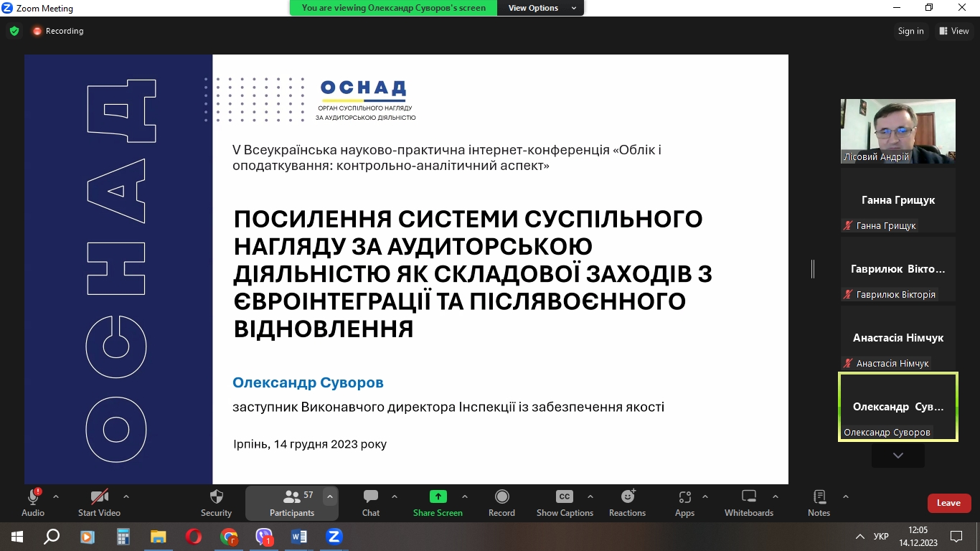Expand Whiteboards options chevron
Screen dimensions: 980x551
click(x=776, y=496)
